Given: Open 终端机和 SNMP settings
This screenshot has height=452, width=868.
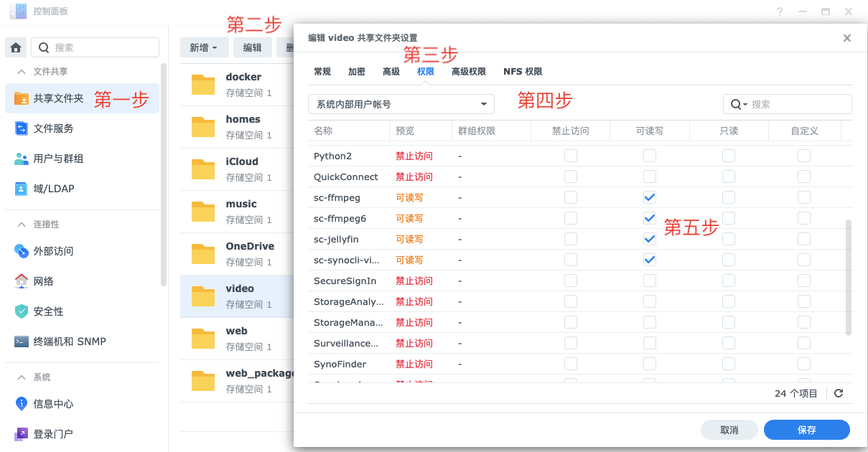Looking at the screenshot, I should point(69,342).
